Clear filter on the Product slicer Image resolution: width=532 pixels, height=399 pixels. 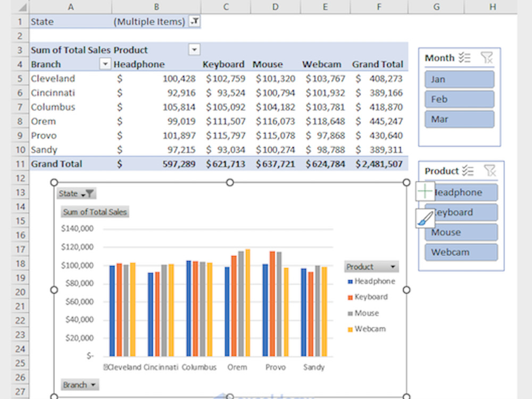490,170
